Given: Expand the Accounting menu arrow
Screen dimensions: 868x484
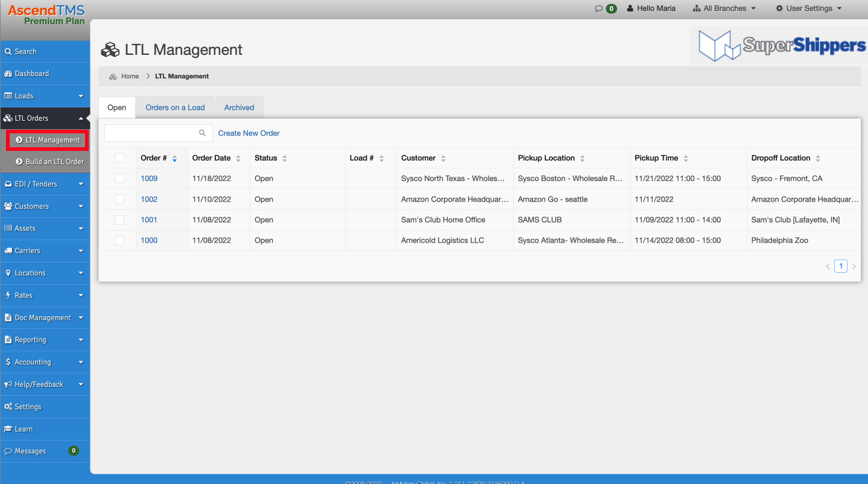Looking at the screenshot, I should 81,363.
